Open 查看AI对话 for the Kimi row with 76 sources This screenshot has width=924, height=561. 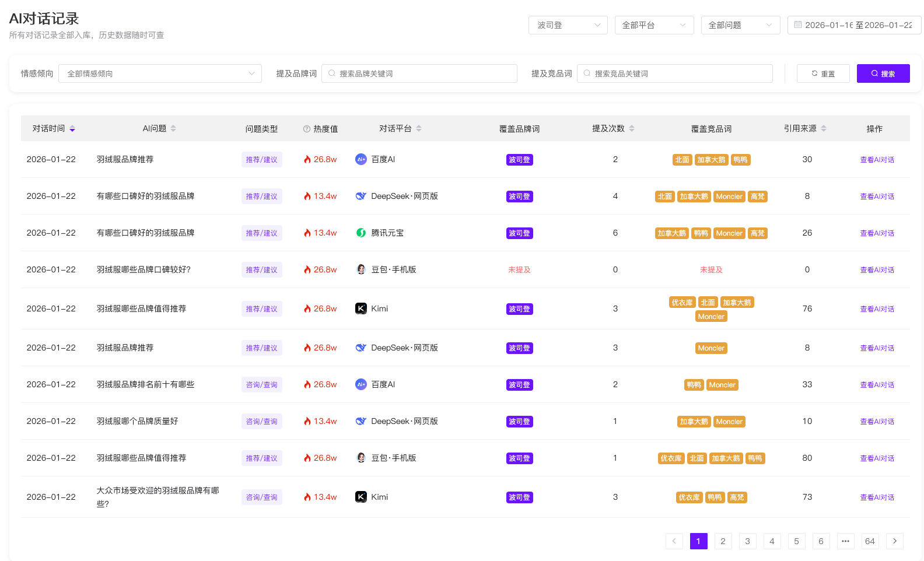pos(877,309)
